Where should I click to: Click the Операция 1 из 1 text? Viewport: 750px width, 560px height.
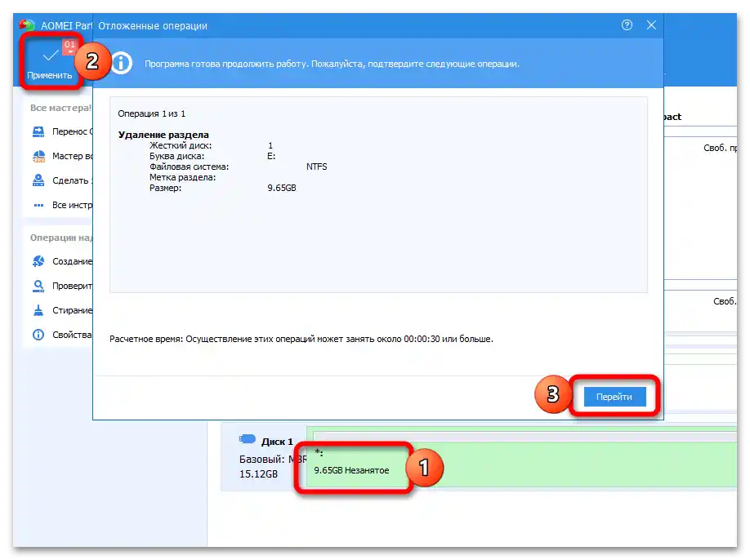pyautogui.click(x=151, y=113)
